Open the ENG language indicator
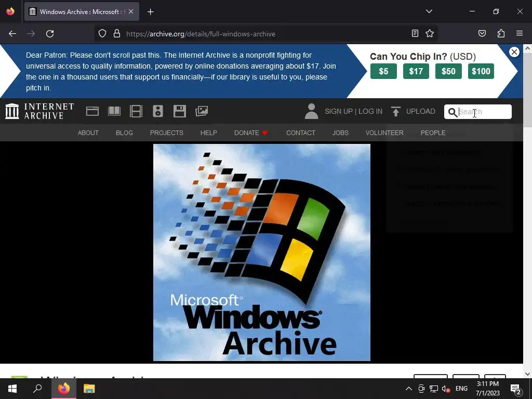 (461, 389)
